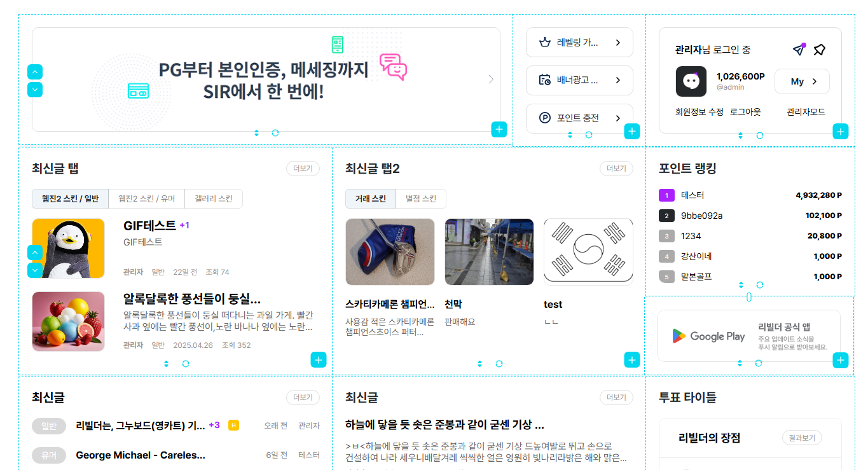
Task: Click the pin icon in login box
Action: [x=819, y=50]
